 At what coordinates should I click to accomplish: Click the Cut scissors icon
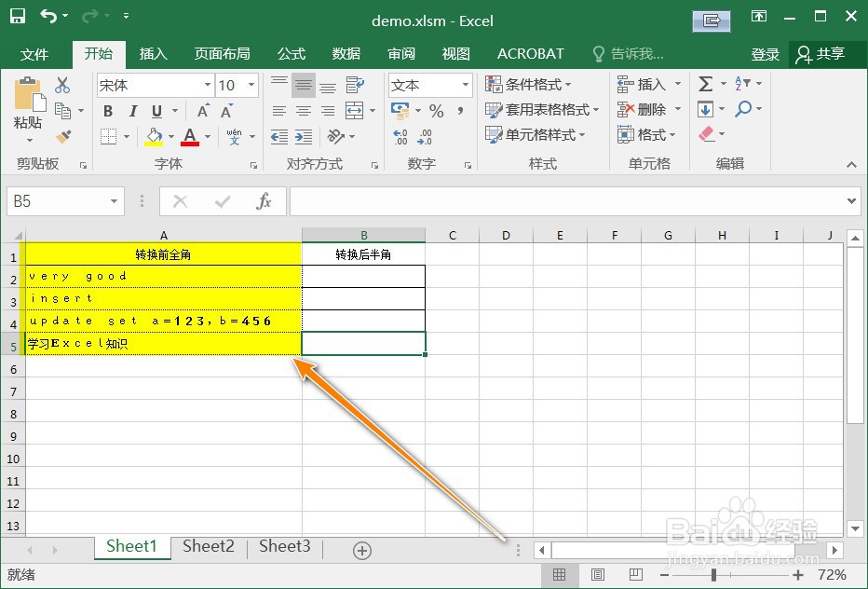(x=62, y=85)
